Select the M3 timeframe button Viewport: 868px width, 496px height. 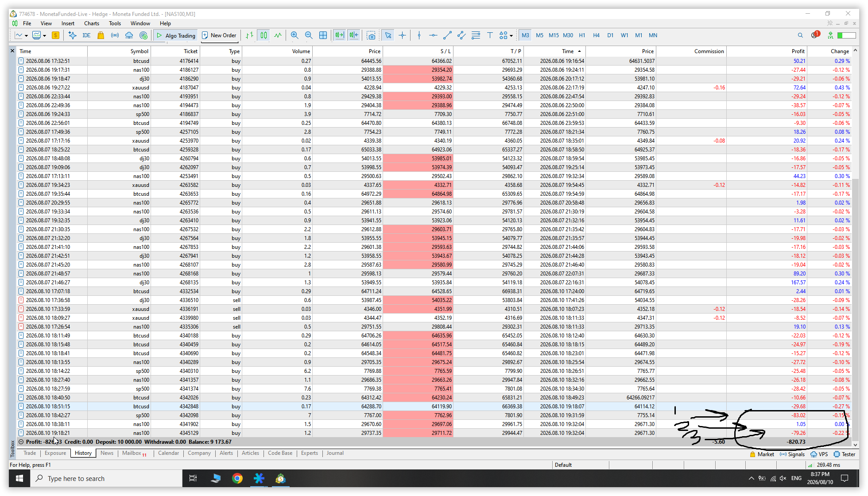coord(525,35)
